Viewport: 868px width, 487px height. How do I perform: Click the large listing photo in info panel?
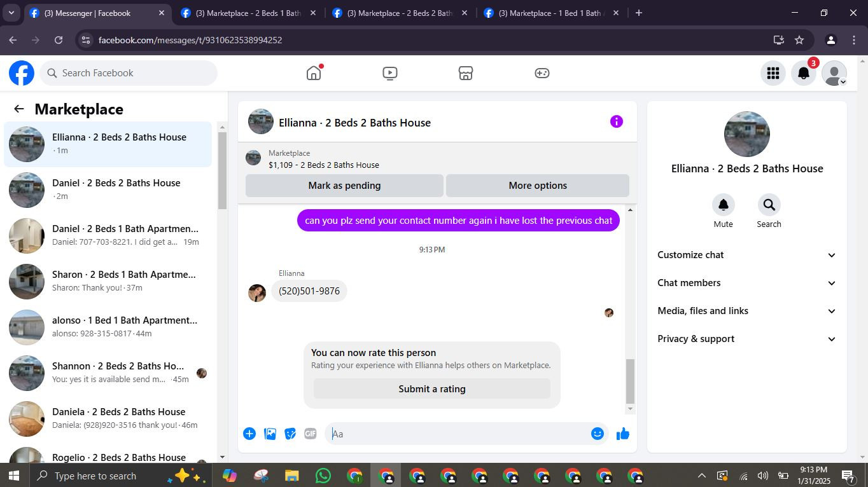pyautogui.click(x=747, y=134)
